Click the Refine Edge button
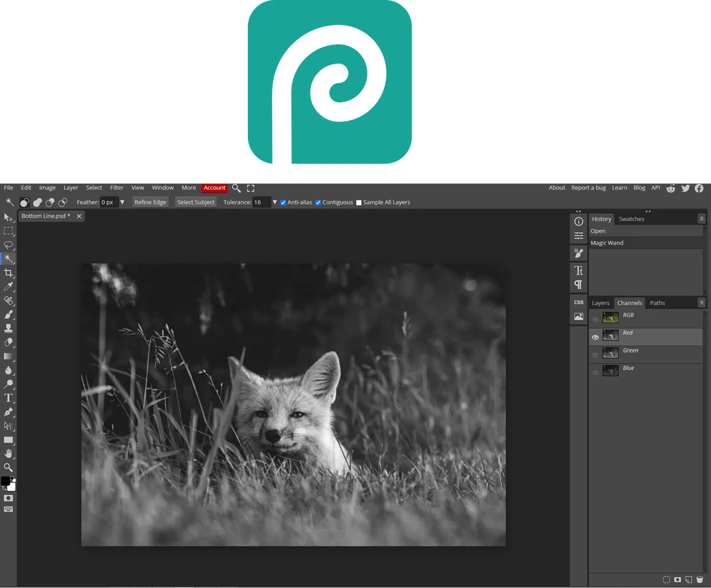 (x=151, y=203)
